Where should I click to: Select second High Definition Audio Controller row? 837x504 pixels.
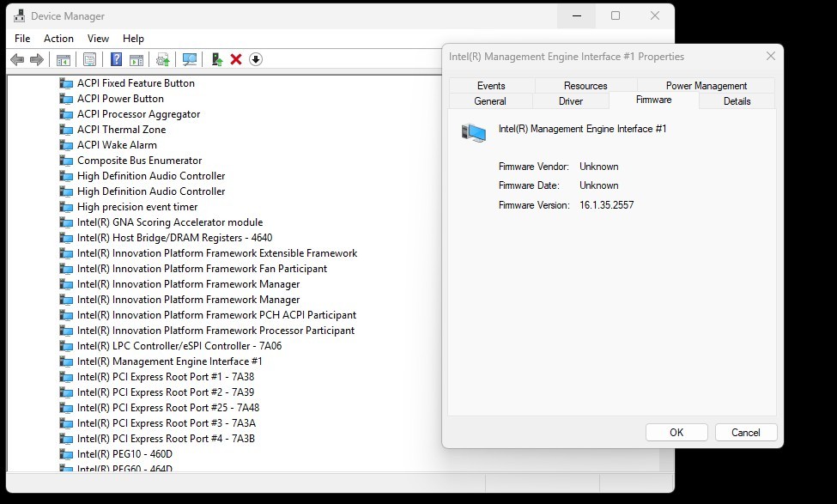[151, 191]
